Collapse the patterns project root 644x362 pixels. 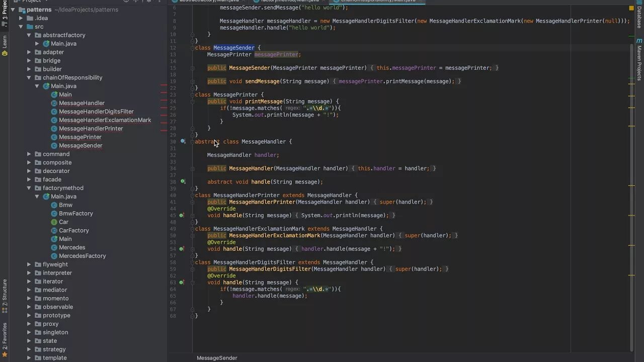(x=13, y=10)
